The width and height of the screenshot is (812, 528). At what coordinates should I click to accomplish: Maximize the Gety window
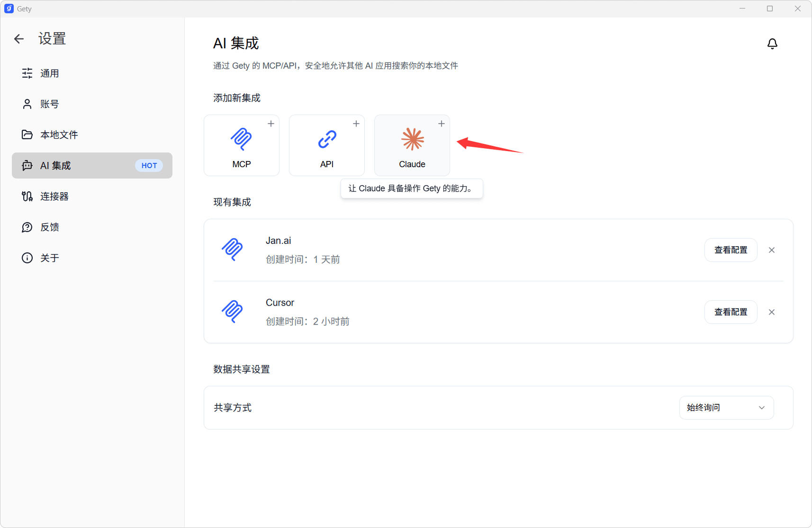click(770, 9)
